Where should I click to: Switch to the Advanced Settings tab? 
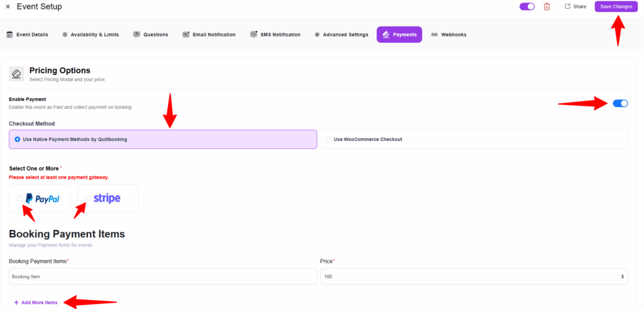coord(341,35)
